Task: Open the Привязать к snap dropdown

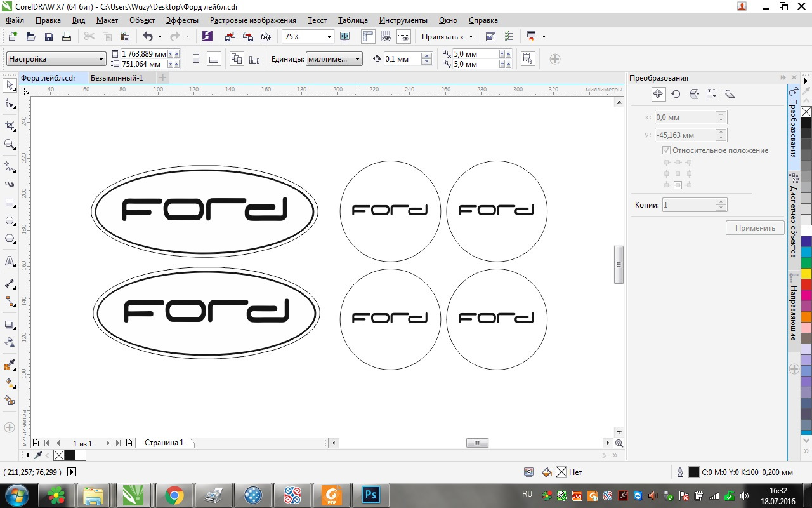Action: (x=448, y=36)
